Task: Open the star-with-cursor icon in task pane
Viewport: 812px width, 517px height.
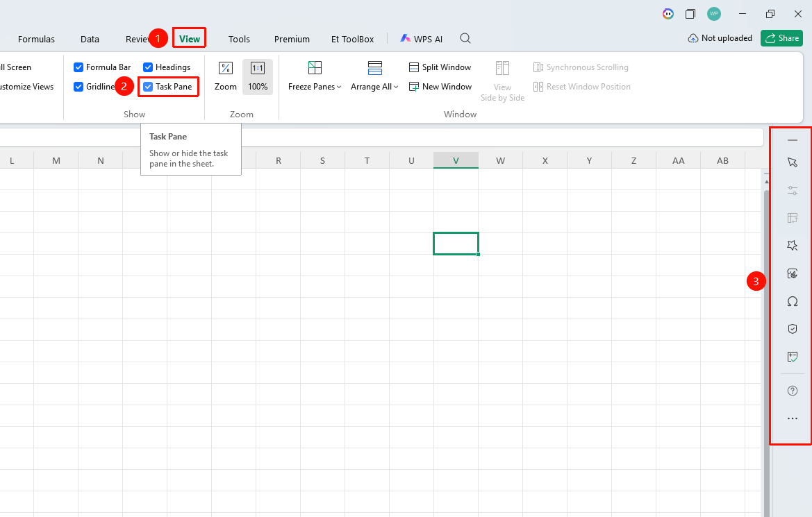Action: tap(793, 245)
